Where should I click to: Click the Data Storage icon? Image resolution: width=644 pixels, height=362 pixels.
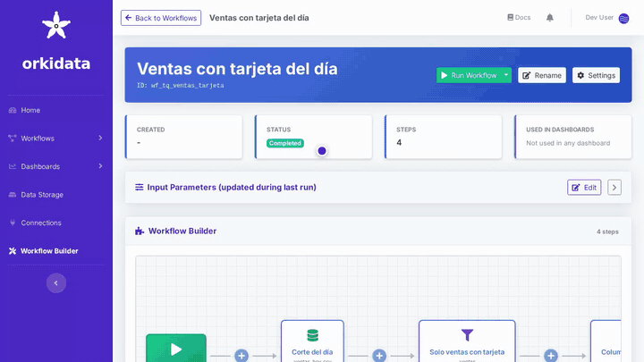pos(13,195)
